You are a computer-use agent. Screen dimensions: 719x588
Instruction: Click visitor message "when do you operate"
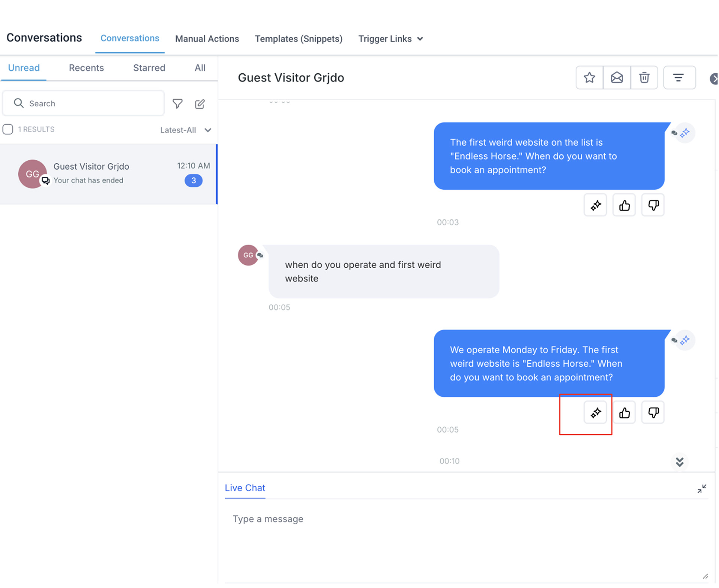(384, 272)
